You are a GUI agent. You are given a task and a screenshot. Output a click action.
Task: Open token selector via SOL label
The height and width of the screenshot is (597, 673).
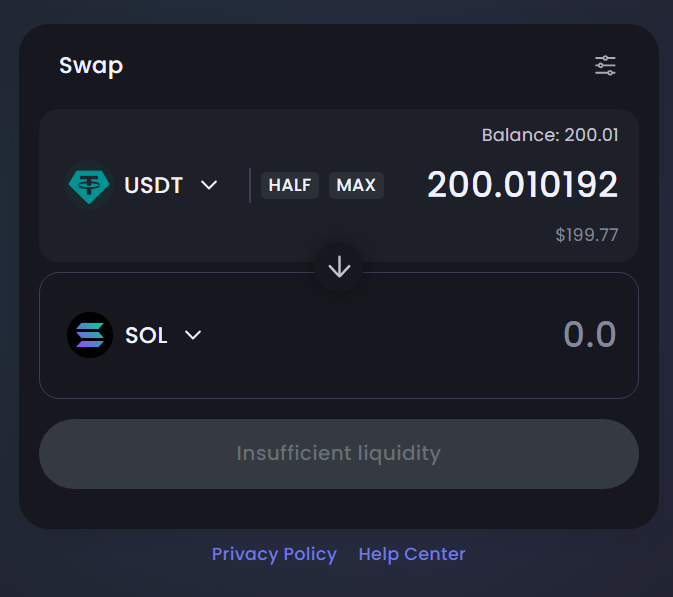[146, 335]
